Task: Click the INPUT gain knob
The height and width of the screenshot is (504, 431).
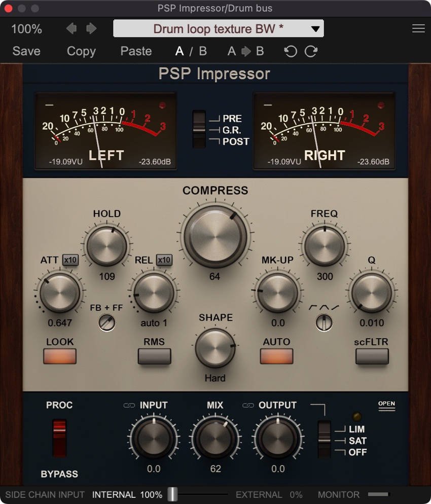Action: click(x=154, y=438)
